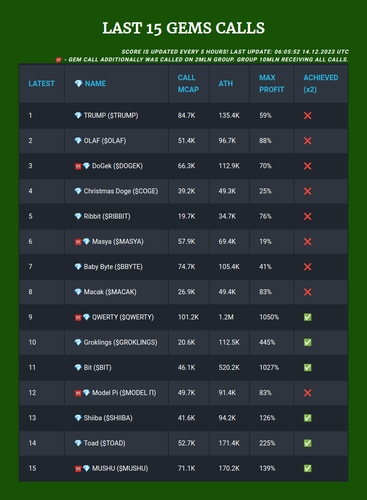367x500 pixels.
Task: Click the red cross in DoGek row
Action: (x=307, y=166)
